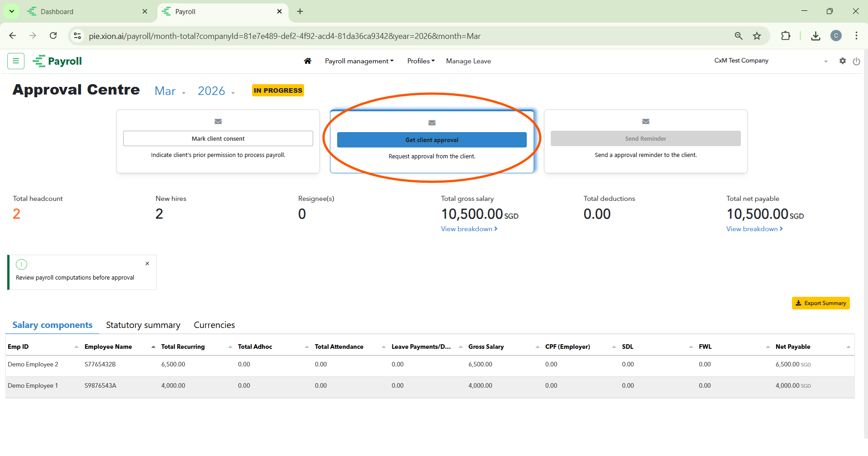Sort table by Net Payable column

793,347
